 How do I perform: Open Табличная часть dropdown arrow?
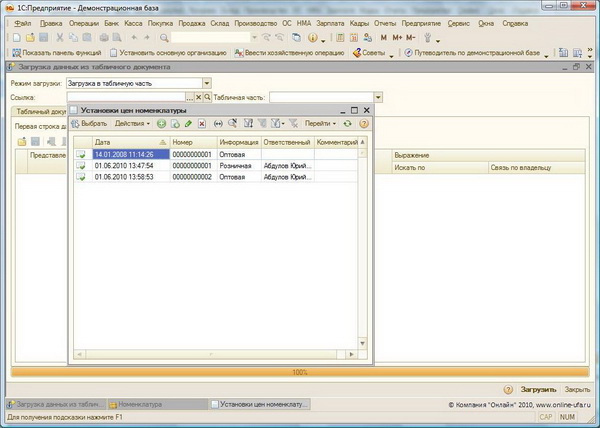(x=378, y=97)
